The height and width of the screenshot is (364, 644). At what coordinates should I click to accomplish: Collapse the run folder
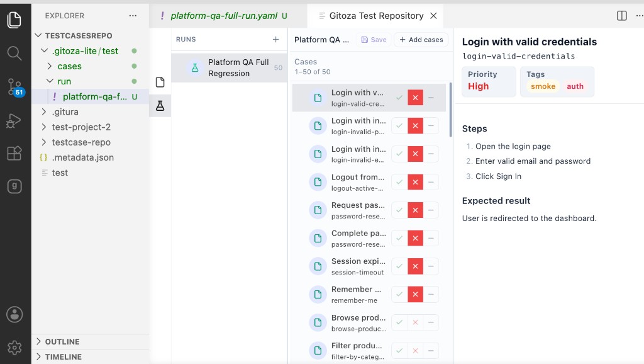(x=50, y=81)
